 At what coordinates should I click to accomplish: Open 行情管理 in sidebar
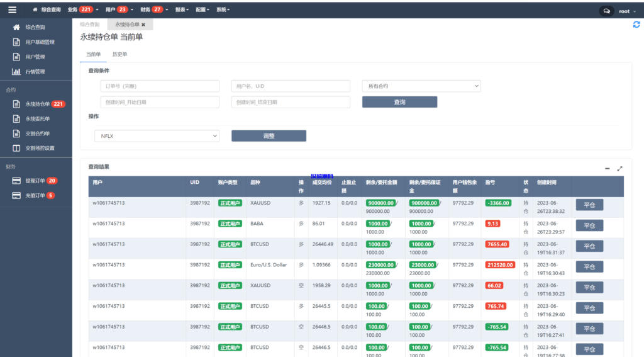click(x=35, y=72)
